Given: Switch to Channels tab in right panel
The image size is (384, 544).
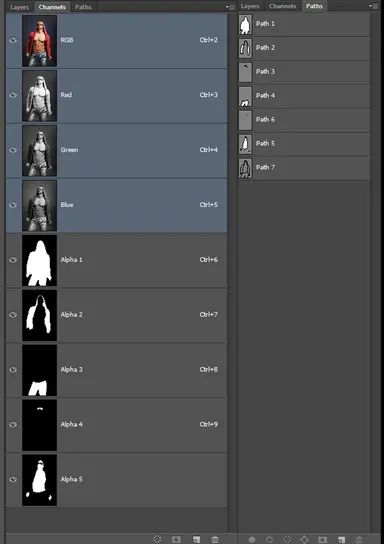Looking at the screenshot, I should [x=282, y=6].
